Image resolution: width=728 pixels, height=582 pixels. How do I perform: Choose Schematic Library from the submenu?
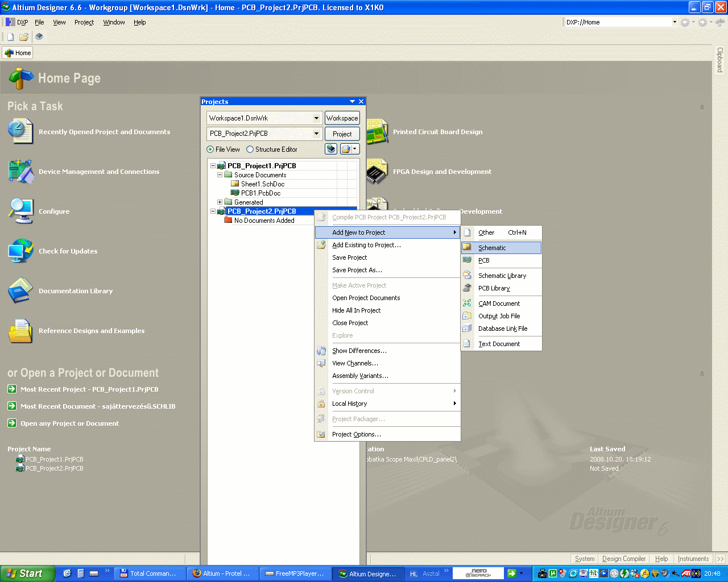point(502,276)
